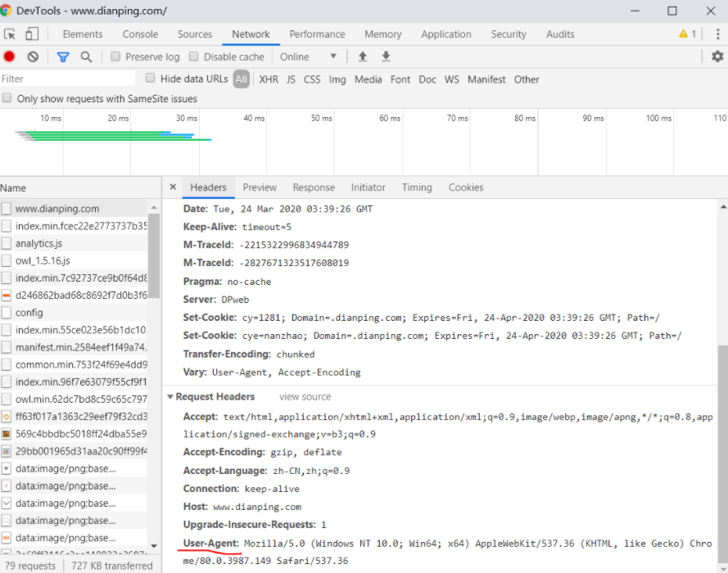This screenshot has width=728, height=573.
Task: Filter requests by Doc type
Action: coord(427,79)
